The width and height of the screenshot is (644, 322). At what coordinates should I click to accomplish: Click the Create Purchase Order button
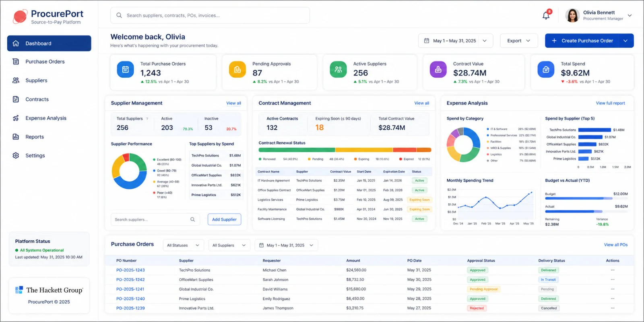[x=582, y=41]
